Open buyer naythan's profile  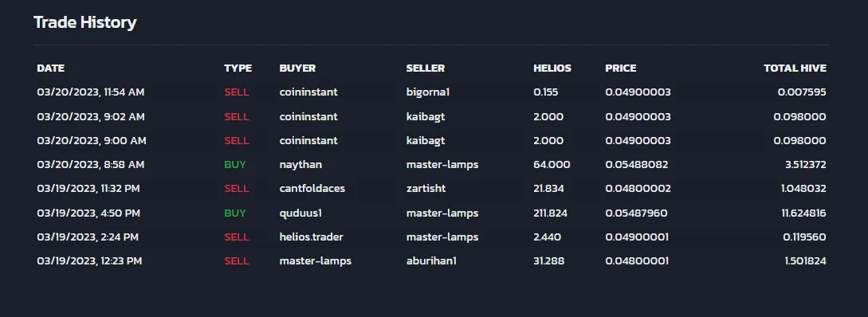point(300,165)
